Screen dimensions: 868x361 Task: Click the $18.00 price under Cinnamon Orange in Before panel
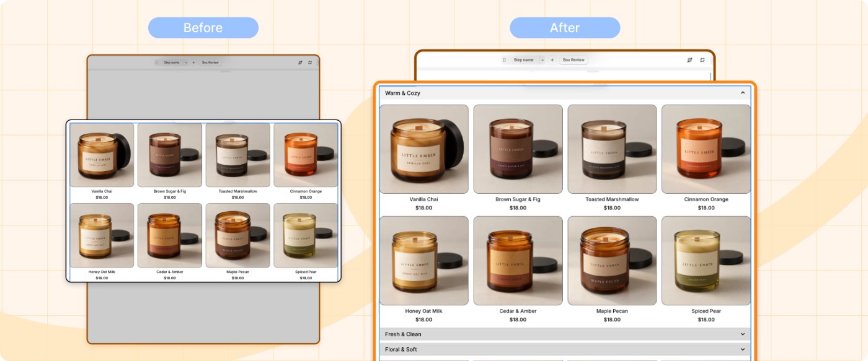click(306, 198)
